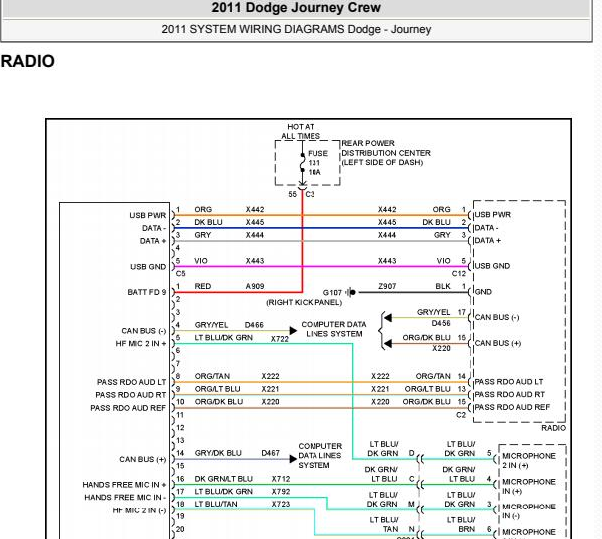Image resolution: width=602 pixels, height=539 pixels.
Task: Click the 'HANDS FREE MIC IN +' label
Action: click(124, 485)
